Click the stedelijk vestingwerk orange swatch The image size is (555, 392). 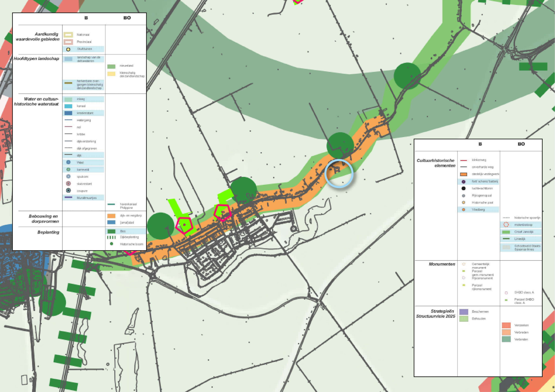[x=463, y=174]
